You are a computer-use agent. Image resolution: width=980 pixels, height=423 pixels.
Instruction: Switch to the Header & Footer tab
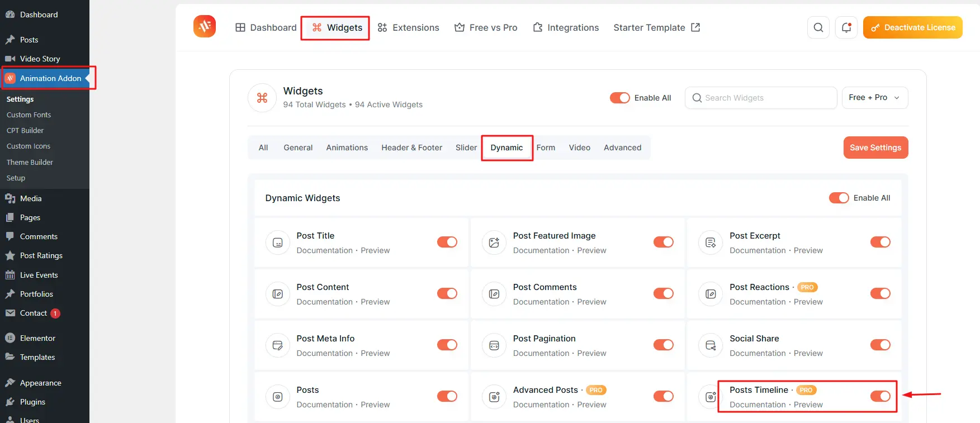click(x=412, y=148)
